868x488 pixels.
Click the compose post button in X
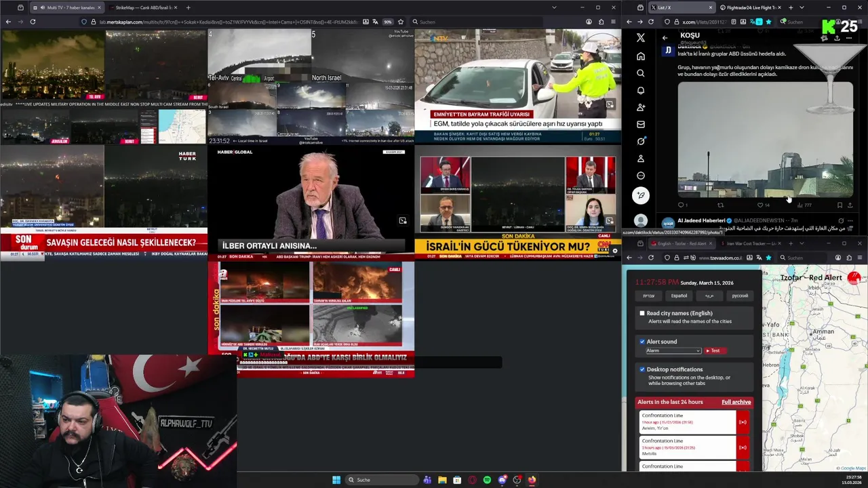[x=641, y=195]
